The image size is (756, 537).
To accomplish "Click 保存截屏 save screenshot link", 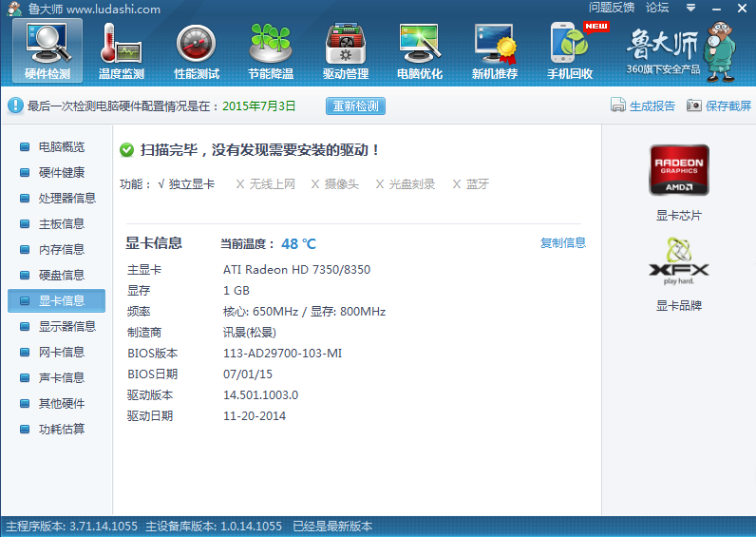I will point(728,105).
